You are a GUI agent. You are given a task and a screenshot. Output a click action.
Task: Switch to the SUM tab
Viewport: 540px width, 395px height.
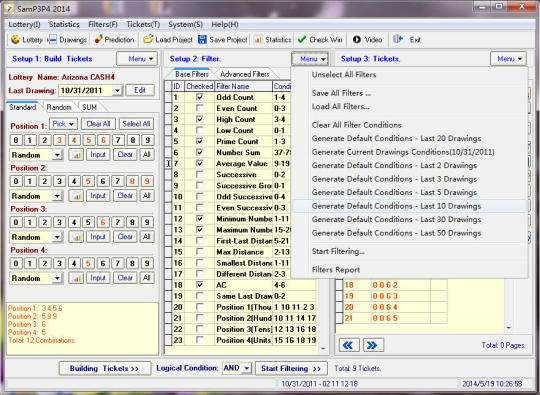(x=90, y=107)
